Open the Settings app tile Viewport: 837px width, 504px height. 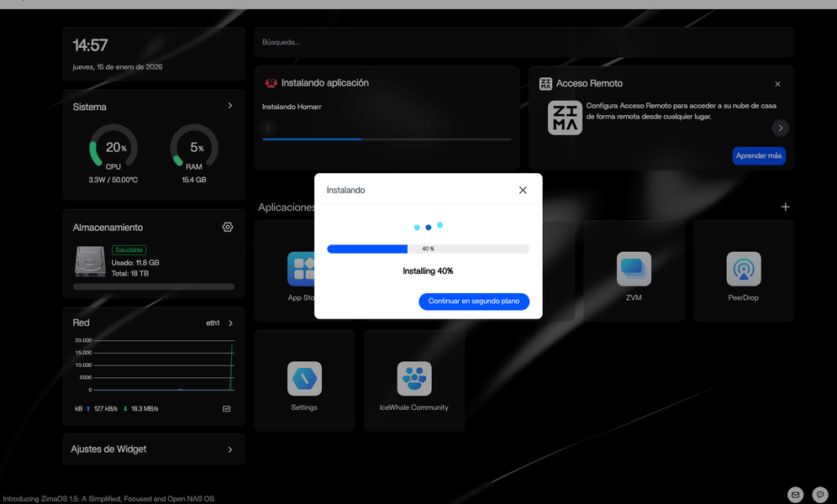304,381
